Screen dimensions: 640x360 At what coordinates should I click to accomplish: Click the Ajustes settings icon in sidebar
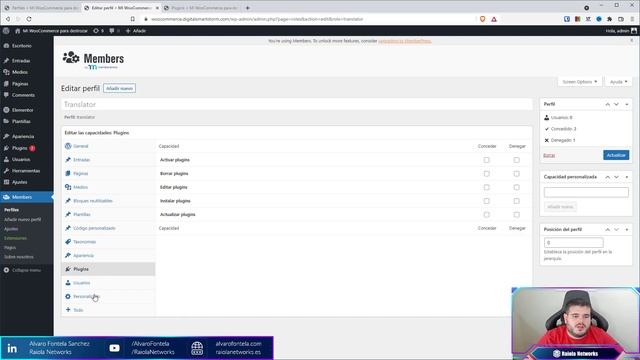point(6,182)
